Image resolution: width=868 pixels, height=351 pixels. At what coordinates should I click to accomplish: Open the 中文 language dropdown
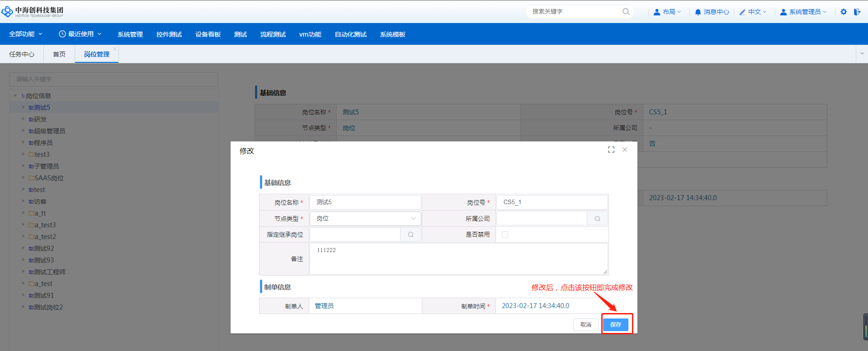(x=753, y=12)
